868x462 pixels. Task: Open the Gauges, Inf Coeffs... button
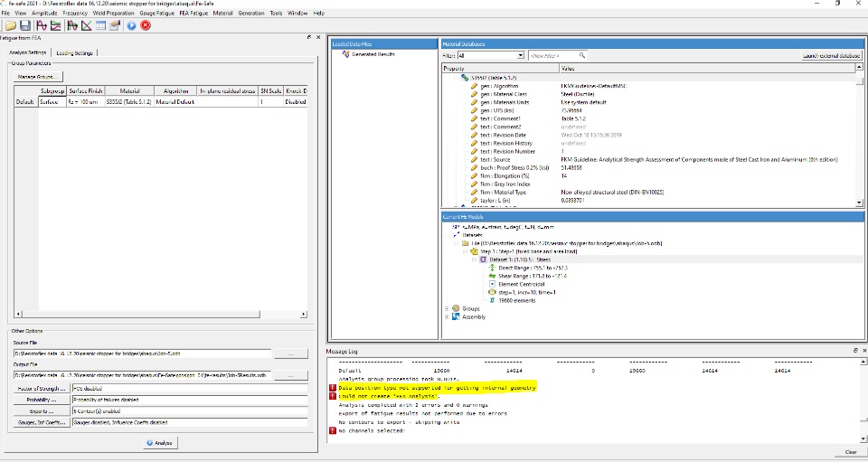(41, 422)
